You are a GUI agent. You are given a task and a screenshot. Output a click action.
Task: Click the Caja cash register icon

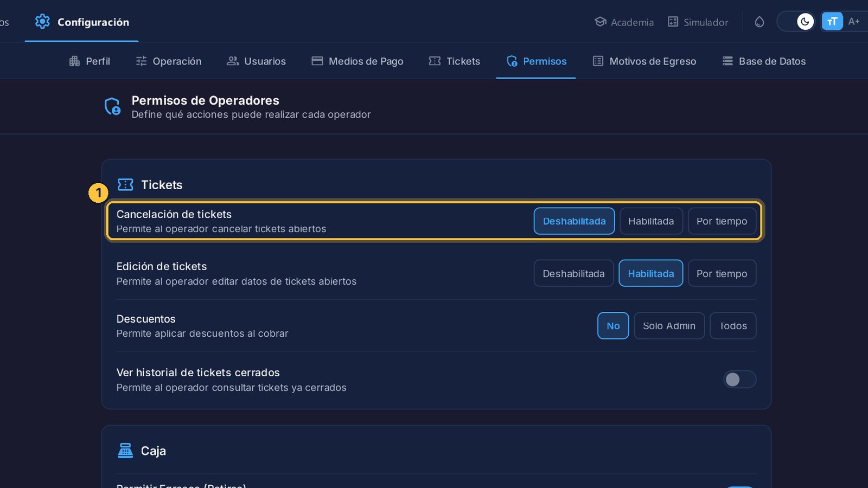125,451
